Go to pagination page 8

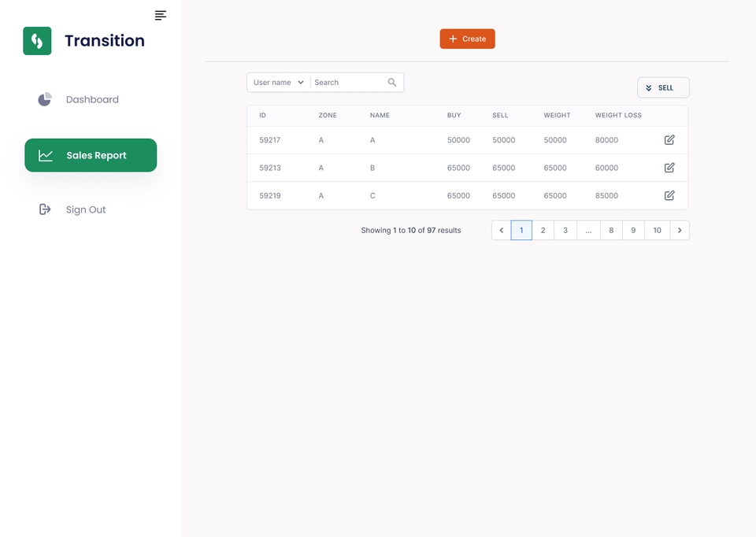pyautogui.click(x=611, y=231)
